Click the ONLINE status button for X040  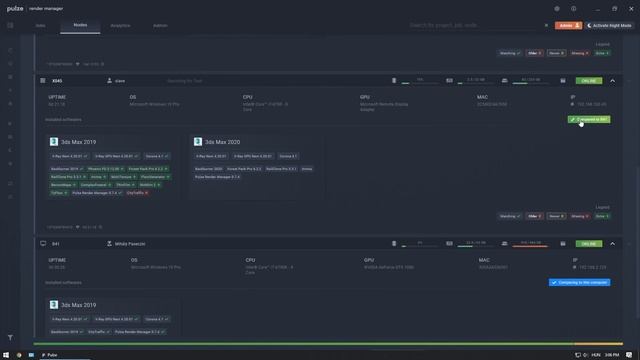click(589, 81)
